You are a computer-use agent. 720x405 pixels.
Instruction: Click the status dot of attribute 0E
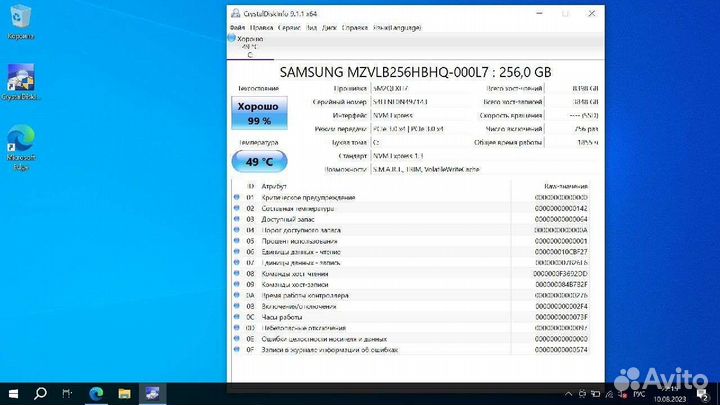click(236, 338)
